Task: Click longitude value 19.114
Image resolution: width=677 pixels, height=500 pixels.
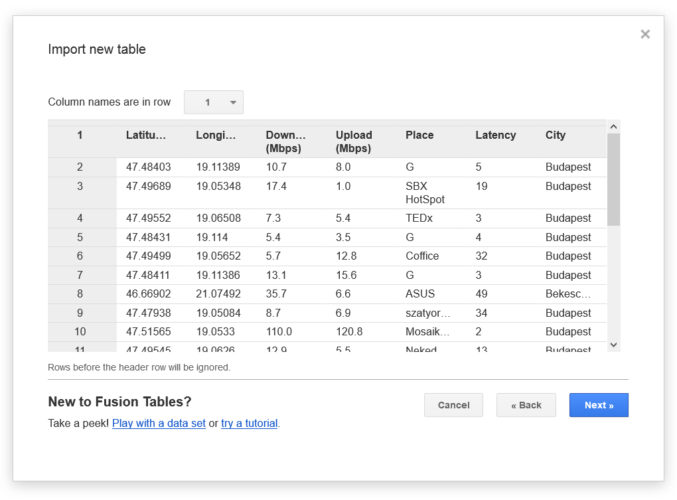Action: tap(212, 237)
